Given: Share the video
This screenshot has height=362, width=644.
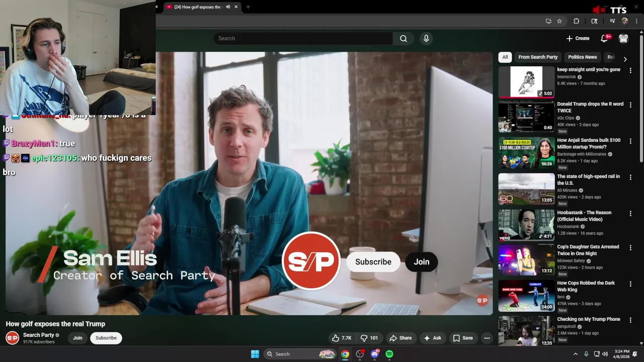Looking at the screenshot, I should tap(400, 338).
